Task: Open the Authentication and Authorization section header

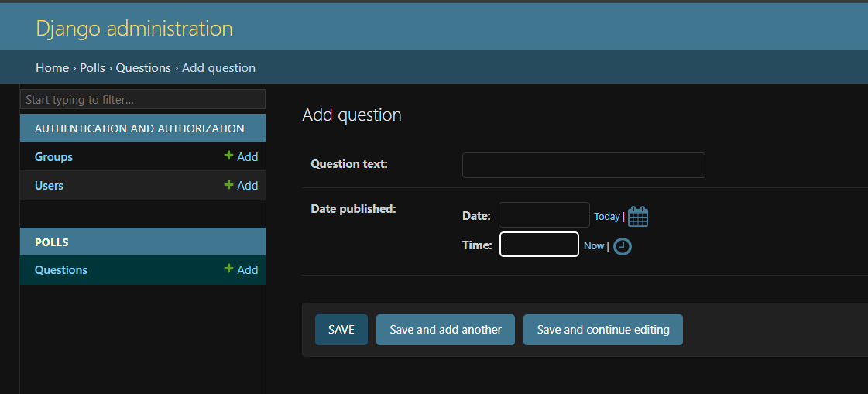Action: click(139, 128)
